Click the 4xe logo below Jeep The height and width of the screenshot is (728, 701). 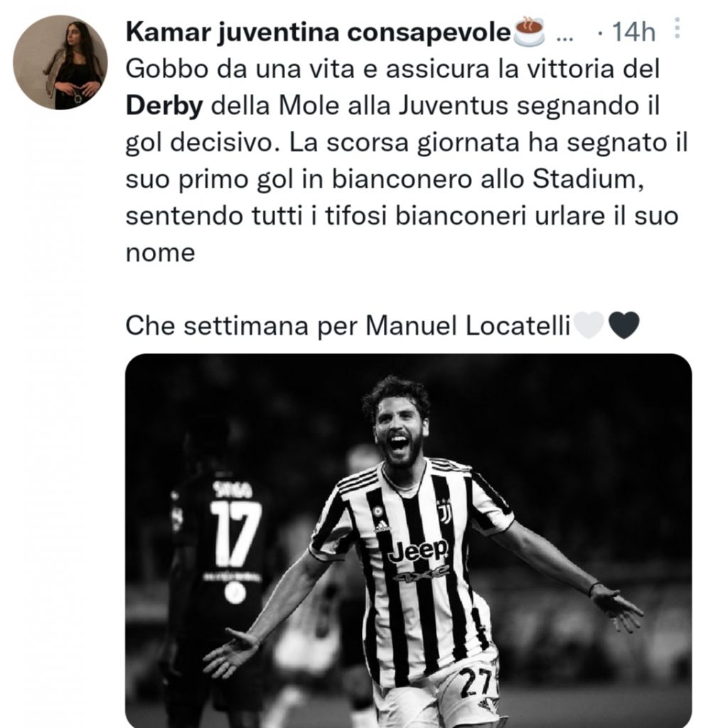point(423,573)
